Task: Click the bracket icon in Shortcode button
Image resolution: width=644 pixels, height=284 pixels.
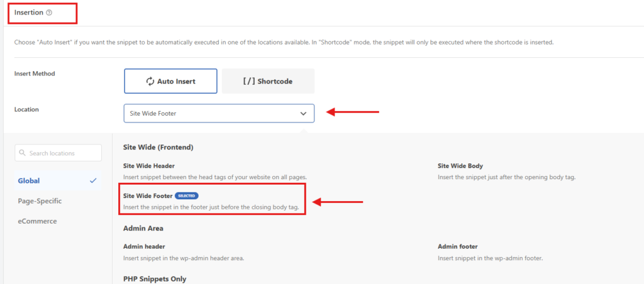Action: [x=249, y=81]
